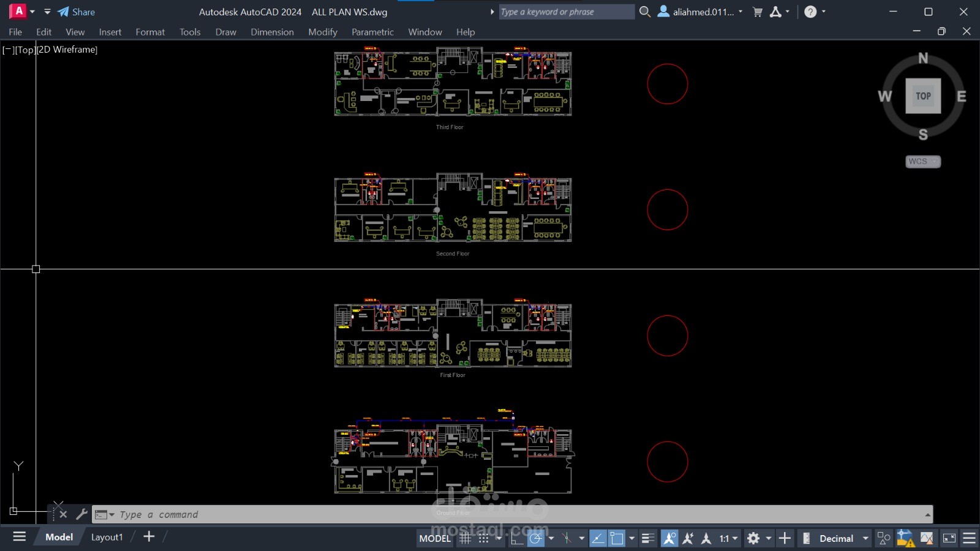Viewport: 980px width, 551px height.
Task: Open the Draw menu
Action: pos(225,32)
